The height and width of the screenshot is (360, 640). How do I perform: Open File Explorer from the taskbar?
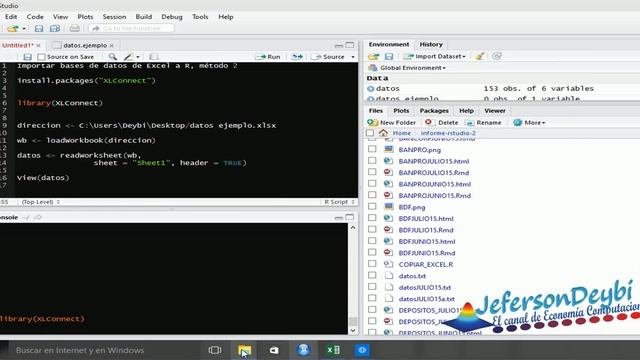244,350
